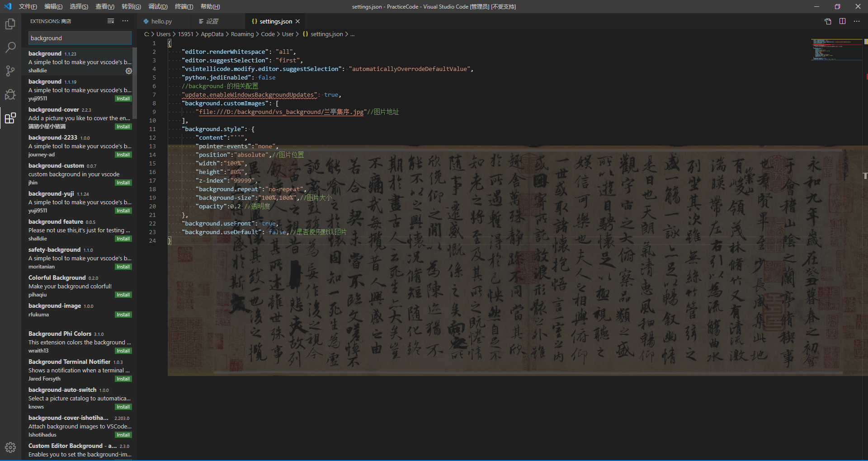Expand the Users breadcrumb dropdown
This screenshot has width=868, height=461.
click(163, 34)
